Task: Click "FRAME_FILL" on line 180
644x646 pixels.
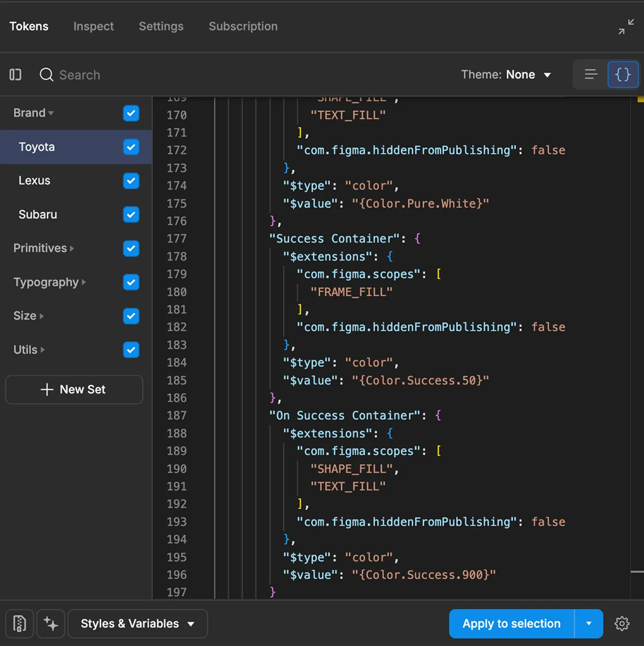Action: point(351,292)
